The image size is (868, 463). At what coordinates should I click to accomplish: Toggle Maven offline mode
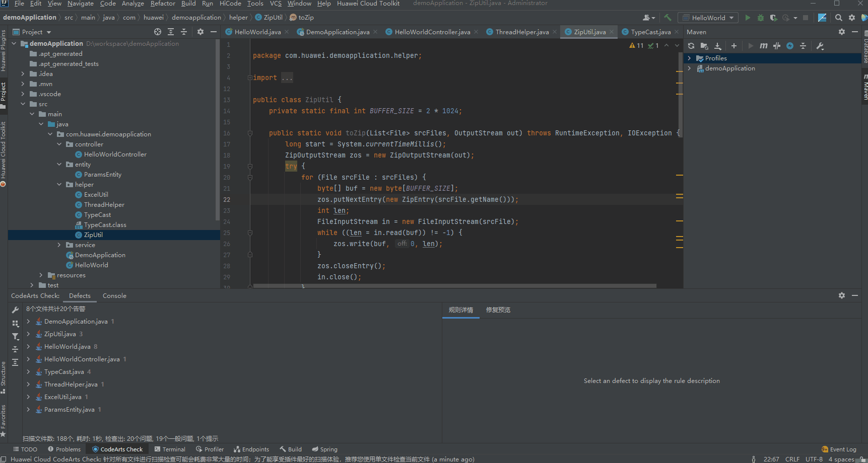(777, 46)
